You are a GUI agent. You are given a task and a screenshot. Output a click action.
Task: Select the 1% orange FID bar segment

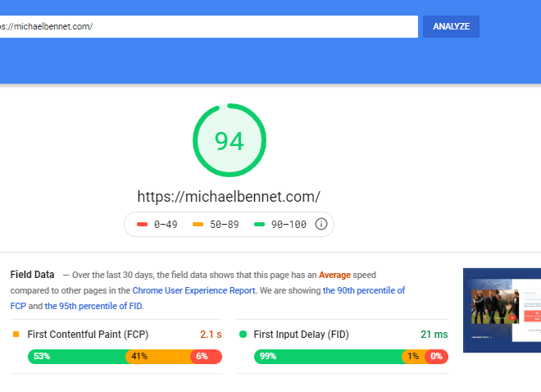tap(414, 357)
